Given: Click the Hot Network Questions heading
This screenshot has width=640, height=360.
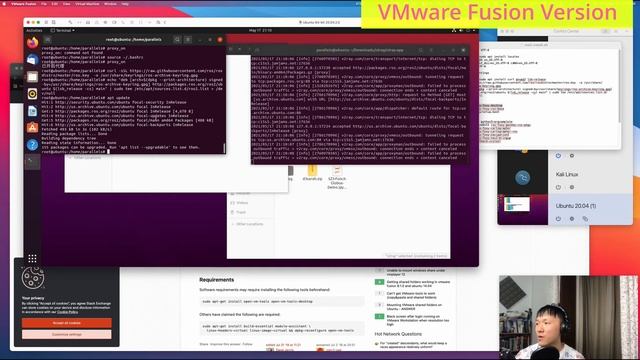Looking at the screenshot, I should (398, 334).
